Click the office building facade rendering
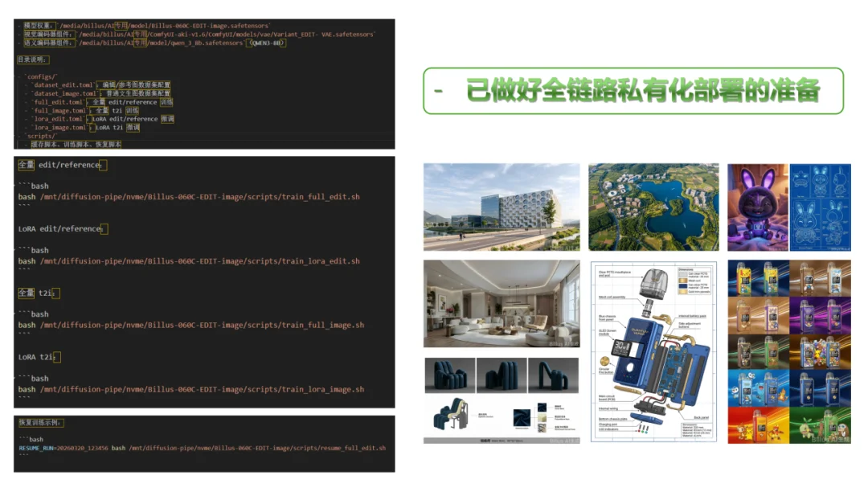868x488 pixels. (x=501, y=207)
